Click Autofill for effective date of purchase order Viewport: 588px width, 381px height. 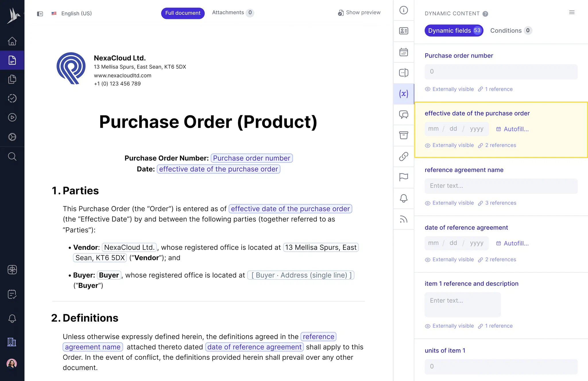point(512,129)
